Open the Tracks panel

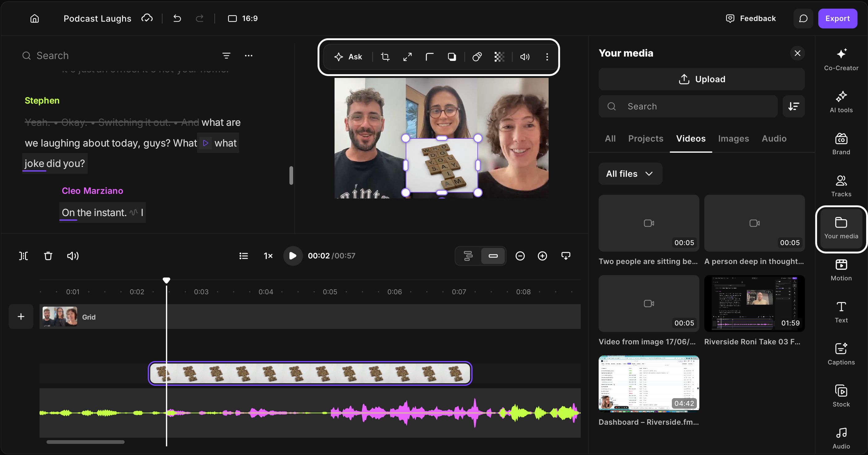pyautogui.click(x=841, y=185)
